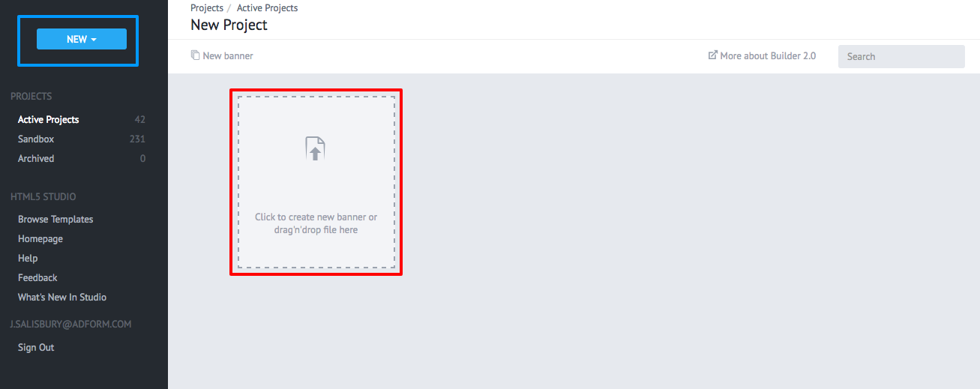Open the Help link
The height and width of the screenshot is (389, 980).
click(x=28, y=258)
